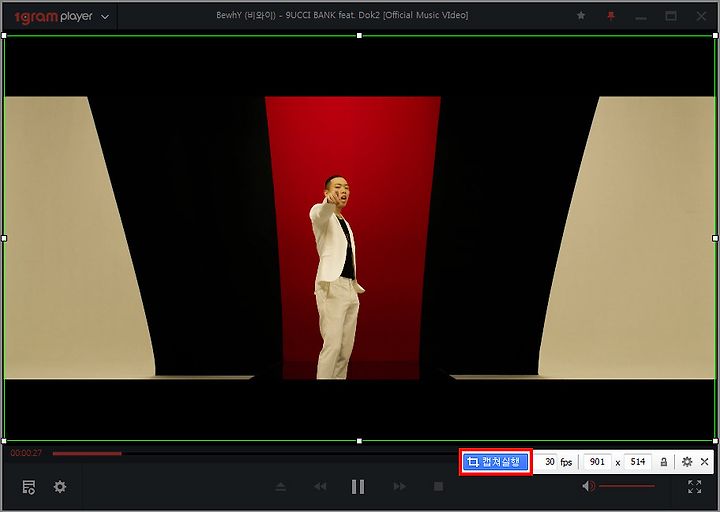
Task: Close the 1gram player window
Action: tap(701, 17)
